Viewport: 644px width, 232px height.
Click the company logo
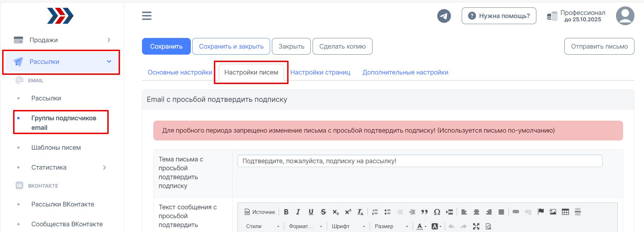point(60,16)
